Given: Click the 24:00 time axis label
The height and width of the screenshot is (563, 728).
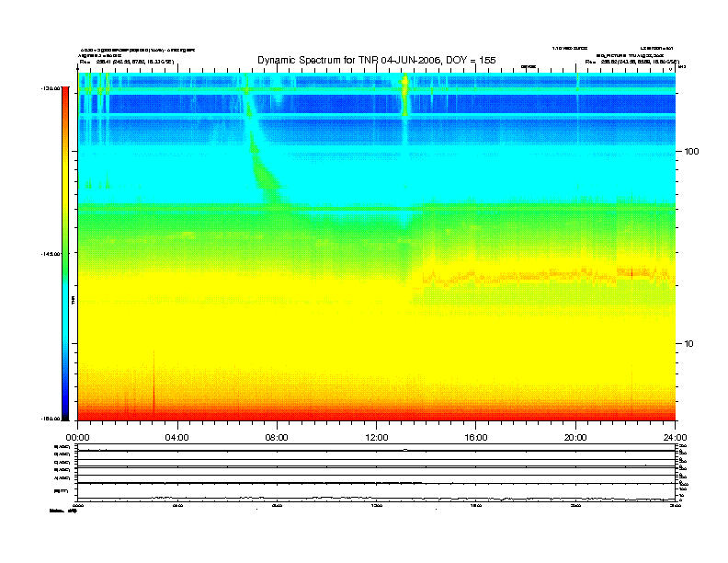Looking at the screenshot, I should (675, 438).
